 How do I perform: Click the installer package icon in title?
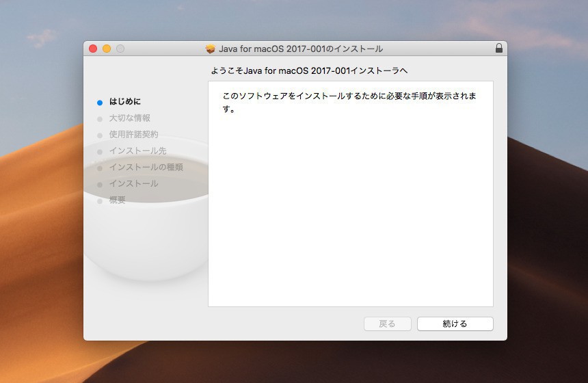pyautogui.click(x=211, y=49)
